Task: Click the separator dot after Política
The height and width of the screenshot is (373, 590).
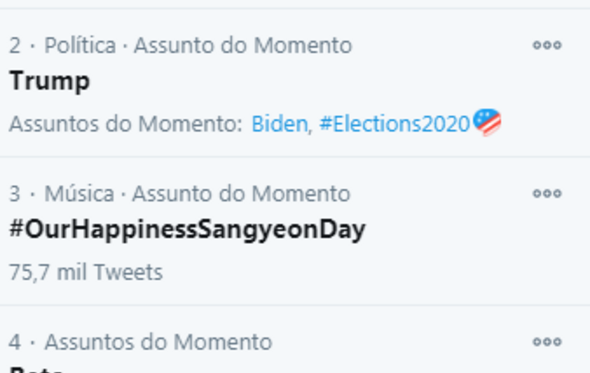Action: pyautogui.click(x=125, y=46)
